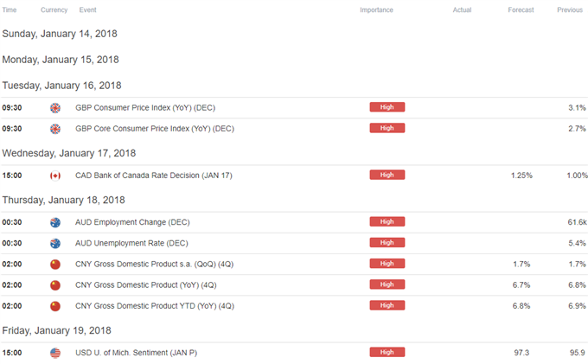Sort by the Forecast column header
The width and height of the screenshot is (588, 364).
pos(521,10)
